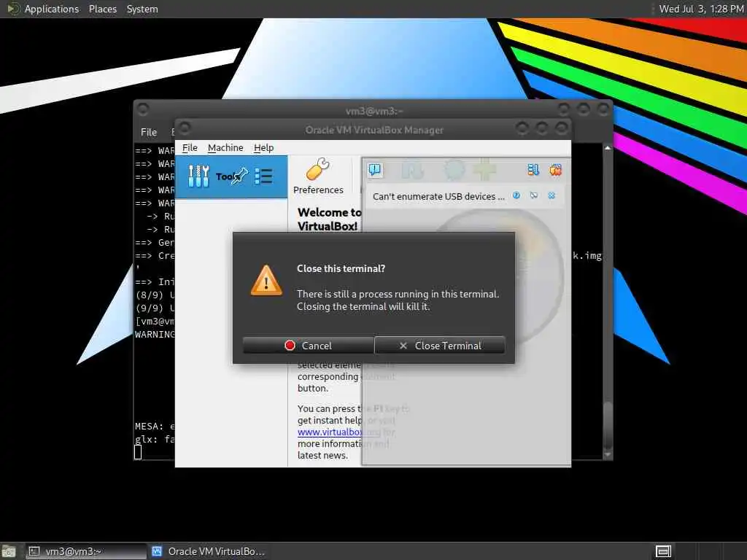
Task: Click the show desktop icon in bottom panel
Action: coord(9,551)
